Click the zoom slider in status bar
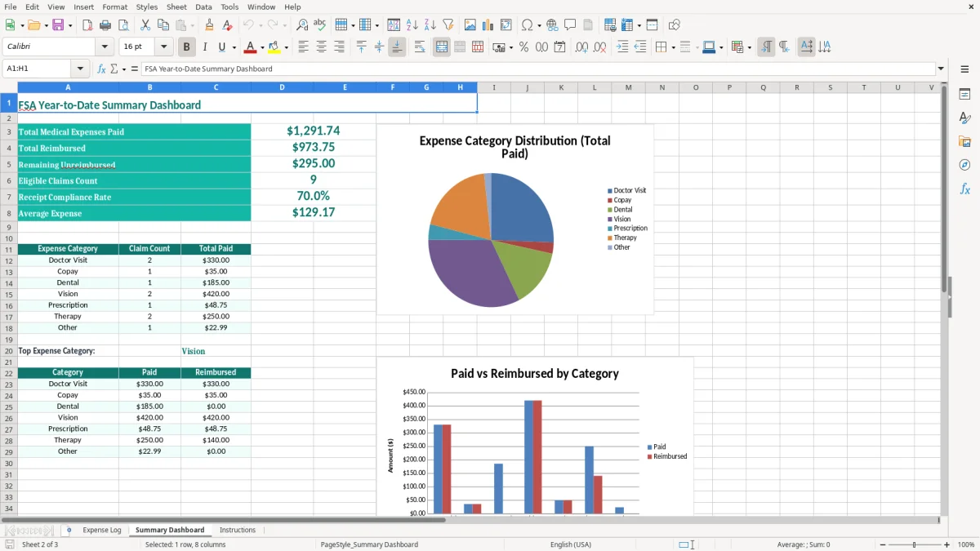 tap(915, 544)
